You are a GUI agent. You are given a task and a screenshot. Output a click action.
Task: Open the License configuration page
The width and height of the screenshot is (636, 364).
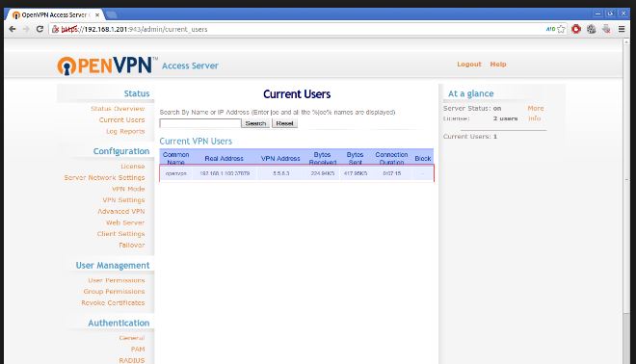coord(133,167)
